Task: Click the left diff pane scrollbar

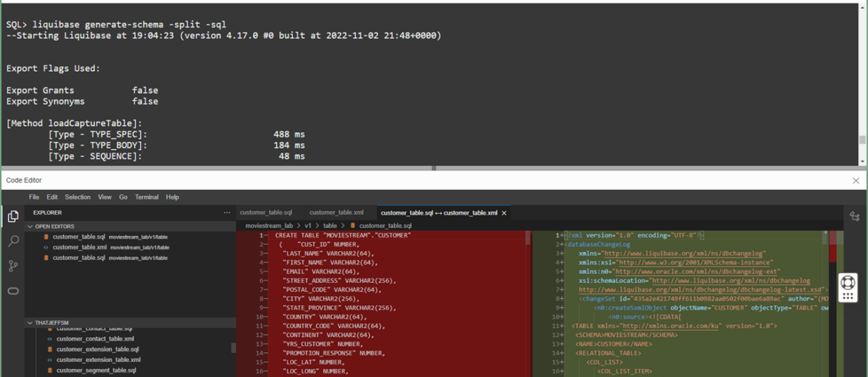Action: [x=528, y=238]
